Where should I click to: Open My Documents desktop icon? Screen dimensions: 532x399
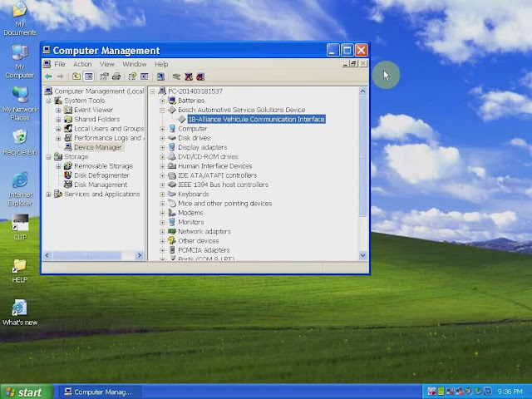point(20,19)
